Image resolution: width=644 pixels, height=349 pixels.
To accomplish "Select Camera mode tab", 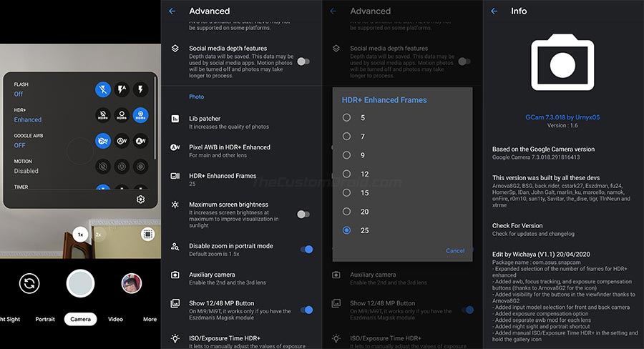I will (x=80, y=319).
